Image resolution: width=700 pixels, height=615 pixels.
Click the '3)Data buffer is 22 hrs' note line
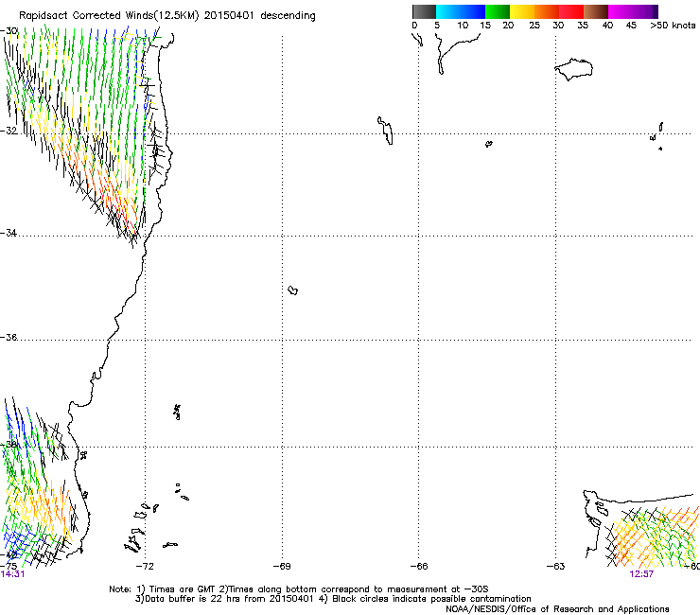pyautogui.click(x=333, y=599)
